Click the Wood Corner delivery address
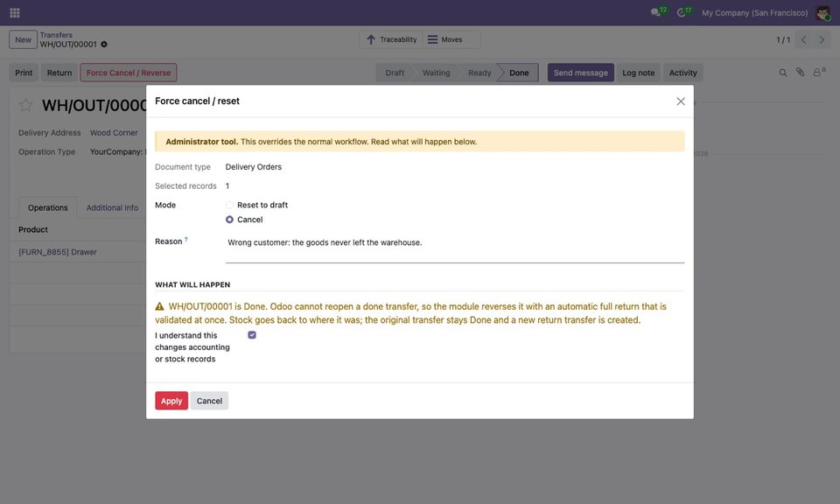This screenshot has height=504, width=840. pyautogui.click(x=114, y=133)
